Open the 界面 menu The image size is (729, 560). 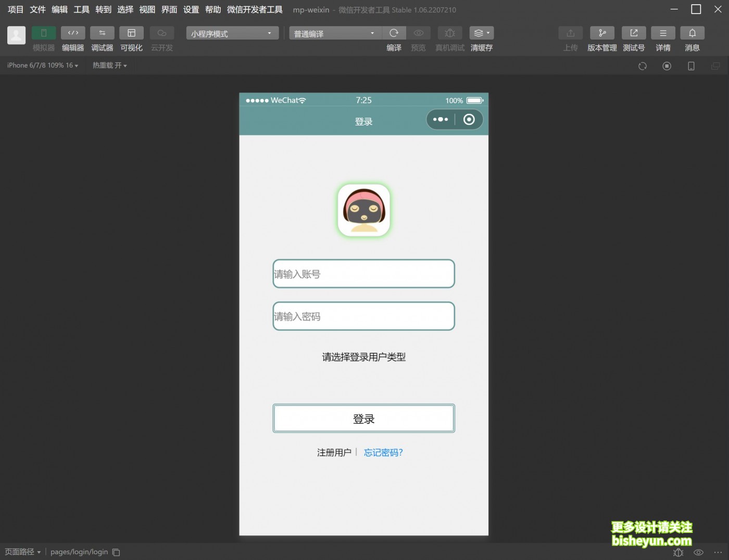[169, 10]
